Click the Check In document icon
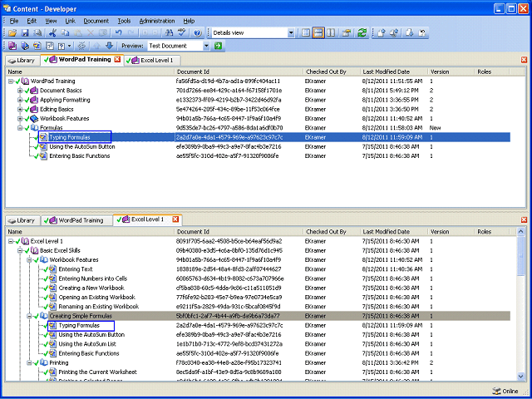The width and height of the screenshot is (532, 399). point(382,33)
